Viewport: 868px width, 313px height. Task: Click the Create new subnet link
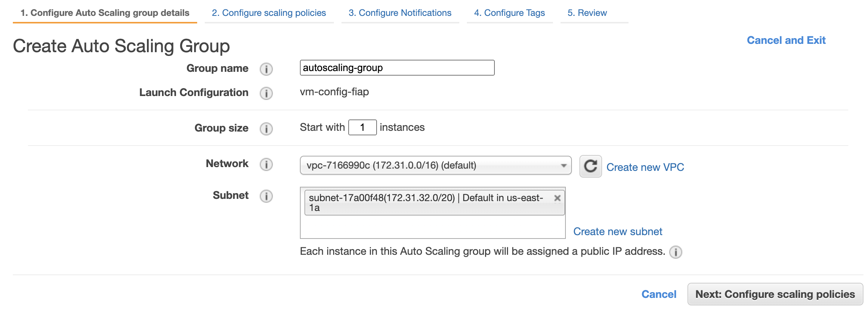618,231
